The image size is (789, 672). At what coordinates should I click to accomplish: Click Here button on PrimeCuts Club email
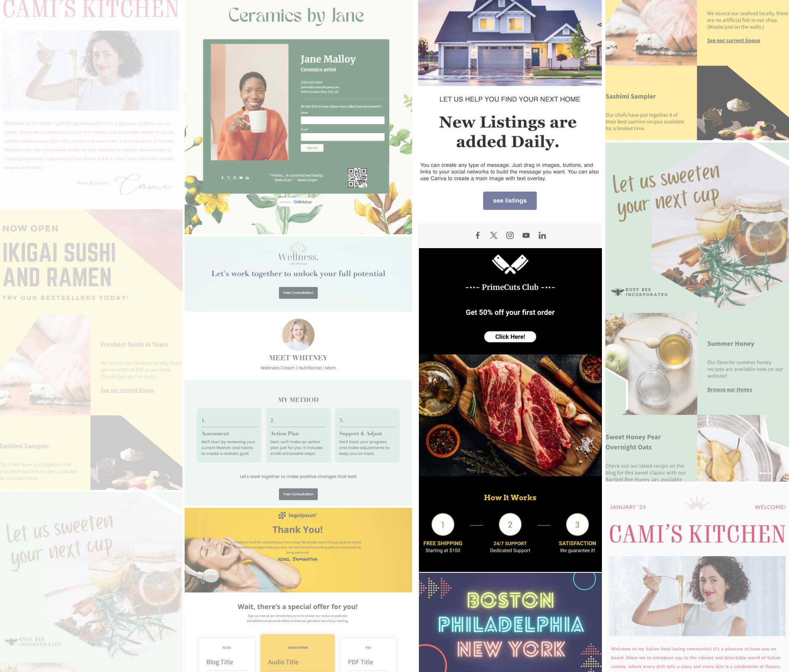click(510, 336)
